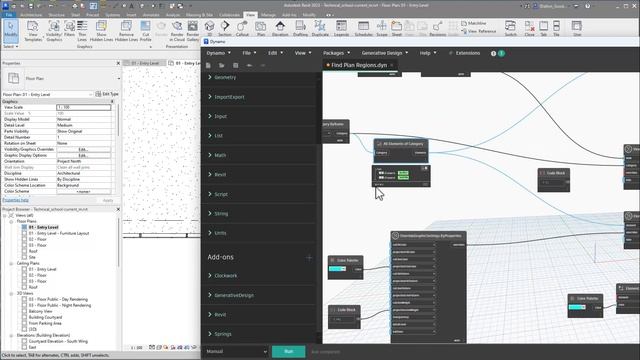
Task: Click Edit for Graphic Display Options
Action: pos(84,156)
